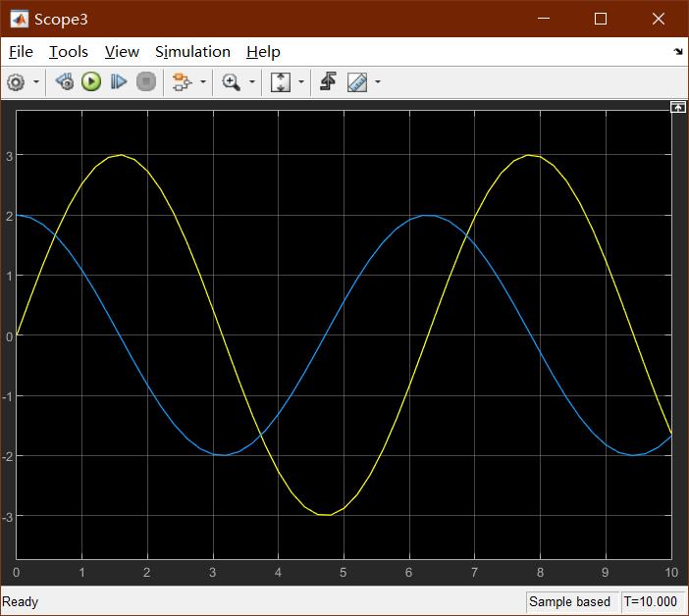The image size is (689, 616).
Task: Select the Zoom magnifier tool
Action: [x=231, y=82]
